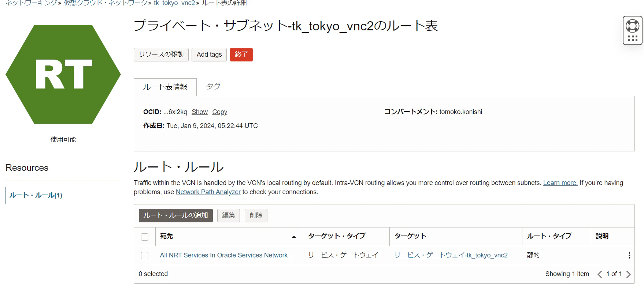Tick the All NRT Services rule checkbox
644x290 pixels.
point(145,256)
